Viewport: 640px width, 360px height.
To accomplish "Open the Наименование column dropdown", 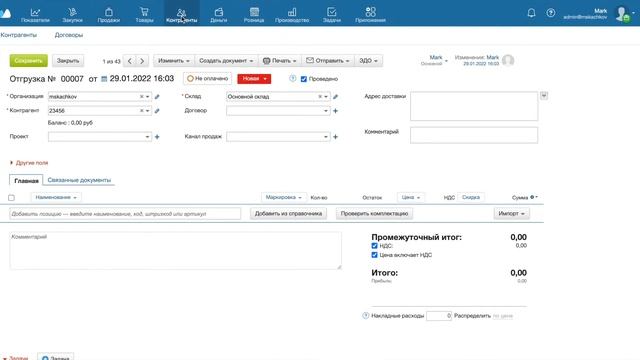I will coord(56,197).
